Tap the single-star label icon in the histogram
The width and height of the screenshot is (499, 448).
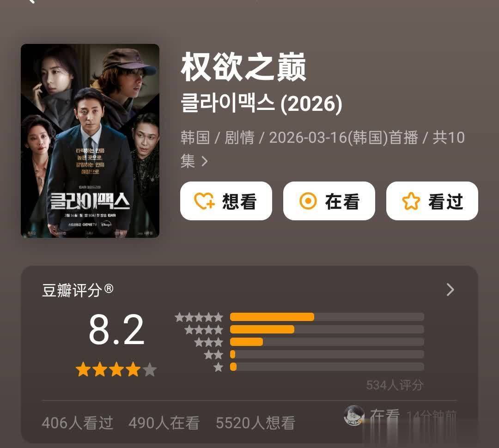219,367
